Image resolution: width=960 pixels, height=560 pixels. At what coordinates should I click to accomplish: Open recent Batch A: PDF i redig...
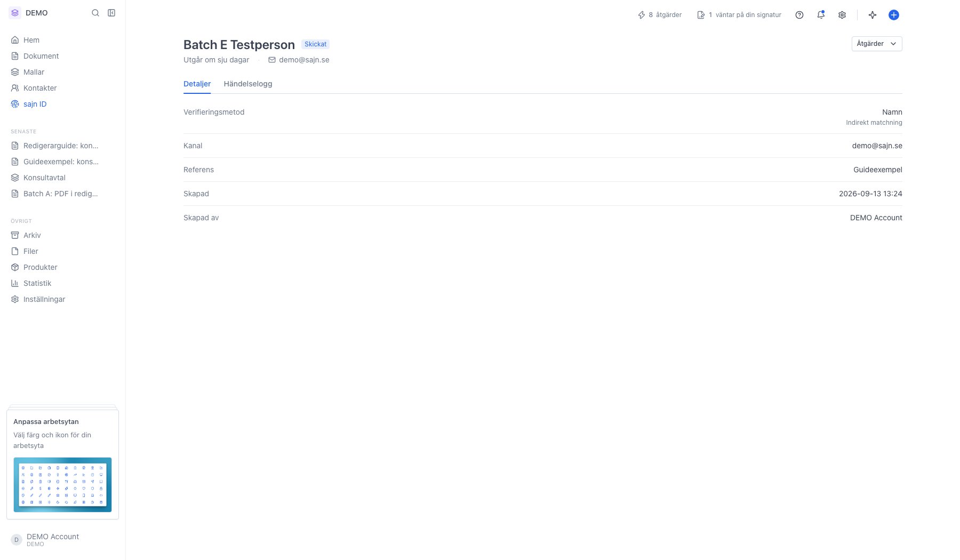point(62,194)
